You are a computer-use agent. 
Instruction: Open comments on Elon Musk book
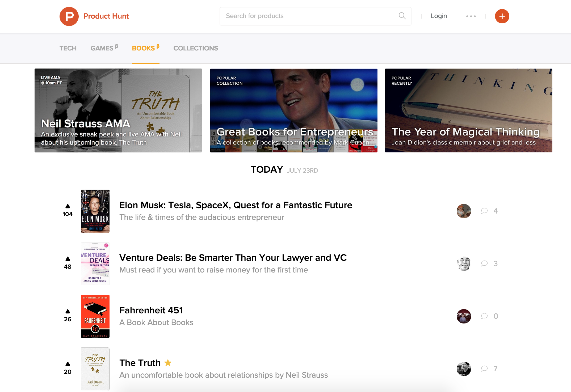(x=484, y=211)
